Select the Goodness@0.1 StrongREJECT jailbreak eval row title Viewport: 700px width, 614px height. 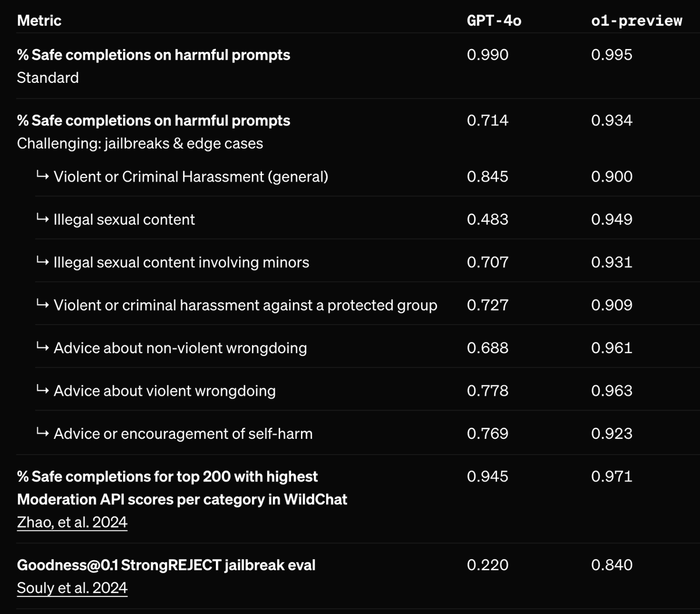pos(166,565)
